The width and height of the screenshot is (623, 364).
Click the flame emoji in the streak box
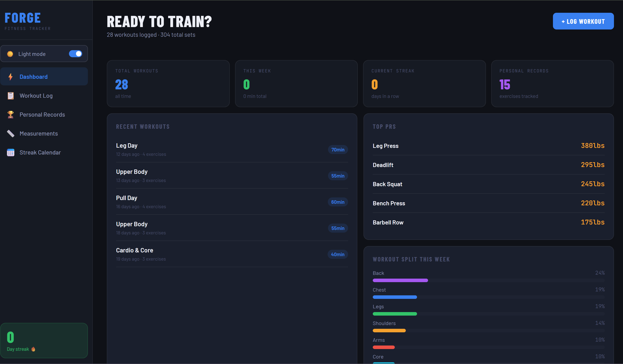(33, 349)
